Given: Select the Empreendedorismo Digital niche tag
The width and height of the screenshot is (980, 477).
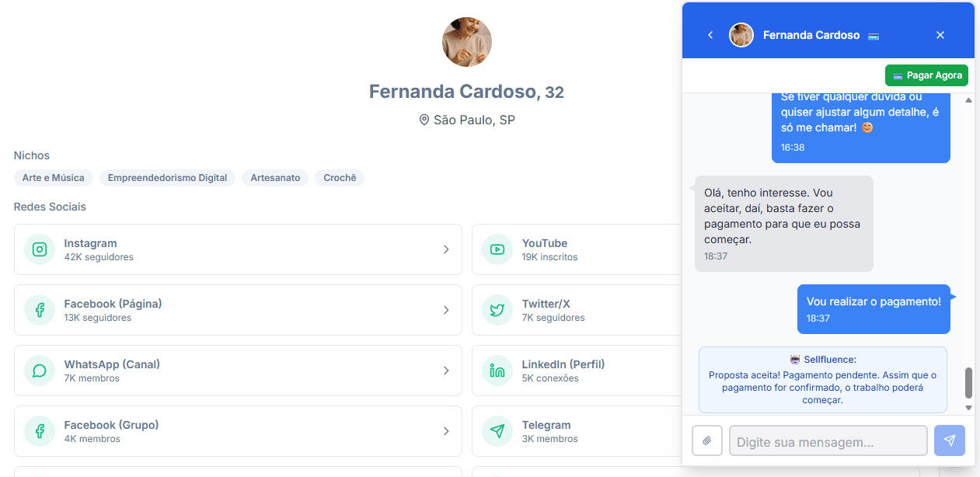Looking at the screenshot, I should (167, 178).
